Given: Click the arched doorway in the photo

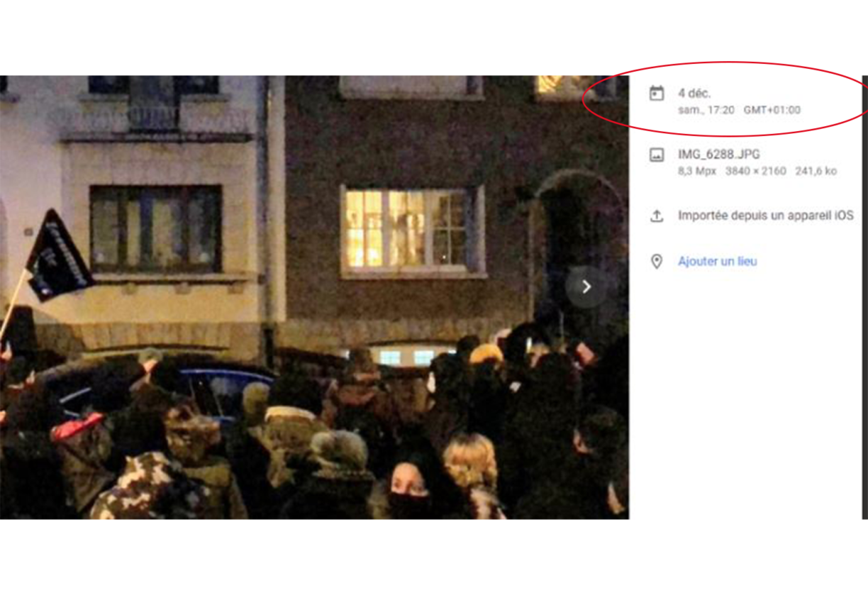Looking at the screenshot, I should coord(576,241).
